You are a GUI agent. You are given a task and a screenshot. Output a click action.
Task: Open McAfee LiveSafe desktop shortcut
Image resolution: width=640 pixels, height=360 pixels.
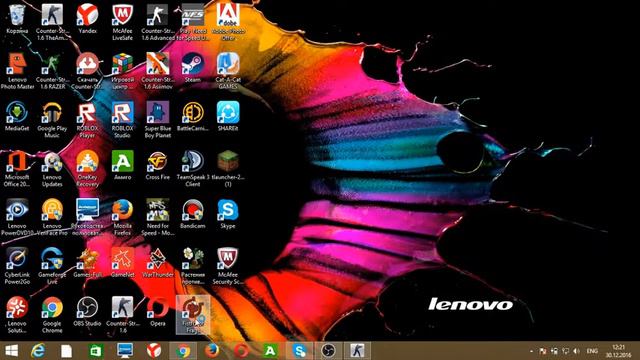[x=122, y=22]
